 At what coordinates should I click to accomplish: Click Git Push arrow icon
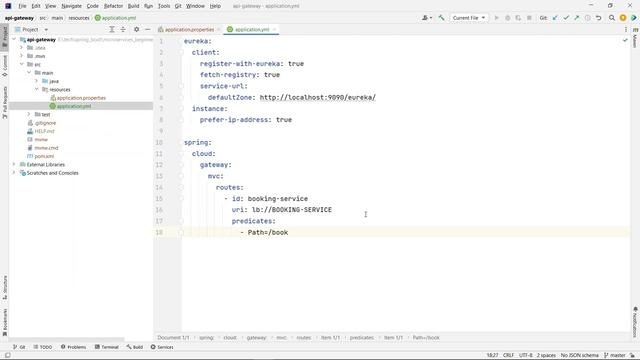point(577,18)
